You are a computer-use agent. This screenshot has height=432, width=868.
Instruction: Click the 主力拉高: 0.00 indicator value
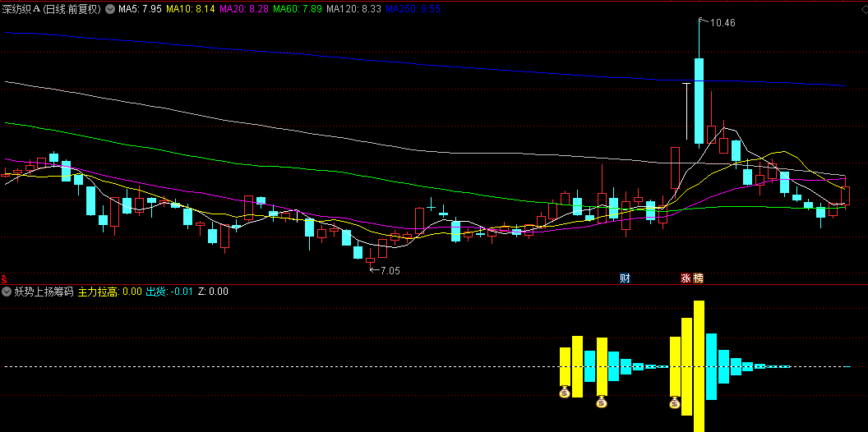tap(110, 292)
